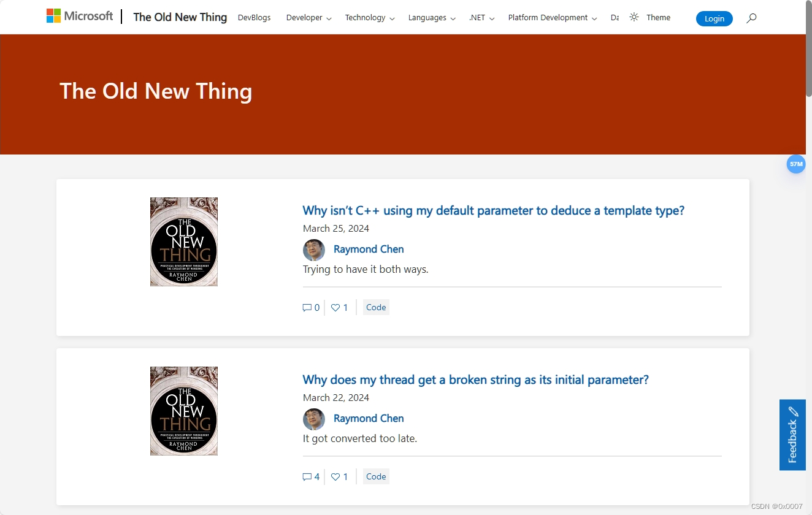Click the 57M views badge
Viewport: 812px width, 515px height.
click(795, 164)
